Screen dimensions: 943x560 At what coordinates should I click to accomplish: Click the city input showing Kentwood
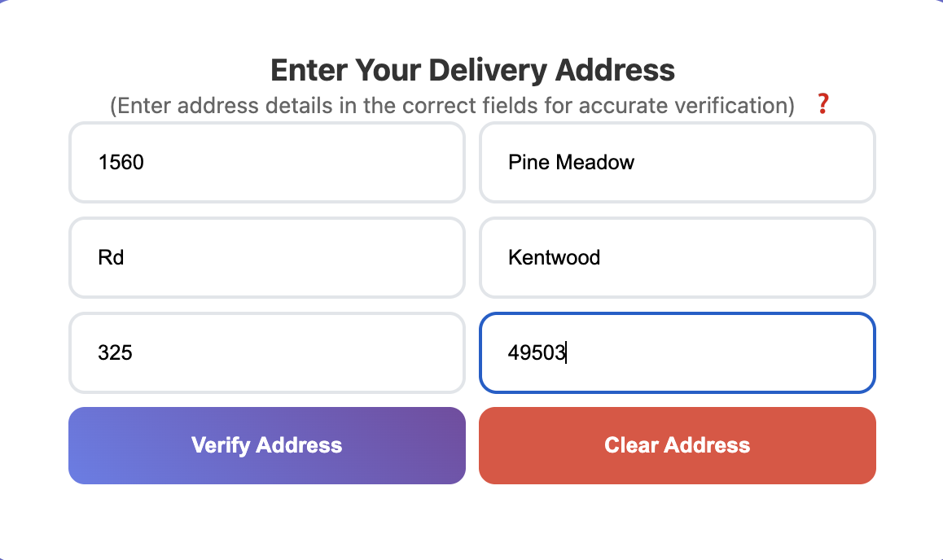point(677,257)
